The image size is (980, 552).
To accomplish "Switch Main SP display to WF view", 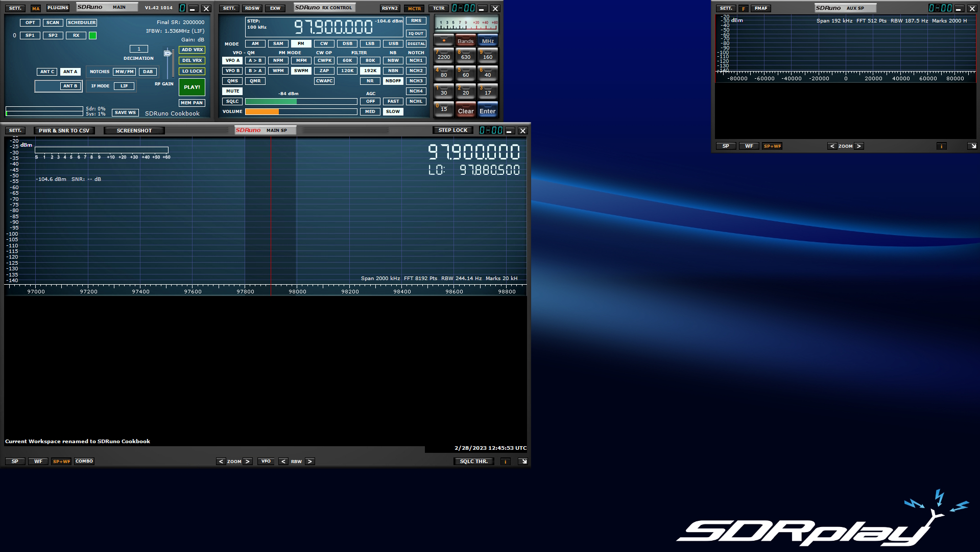I will [38, 461].
